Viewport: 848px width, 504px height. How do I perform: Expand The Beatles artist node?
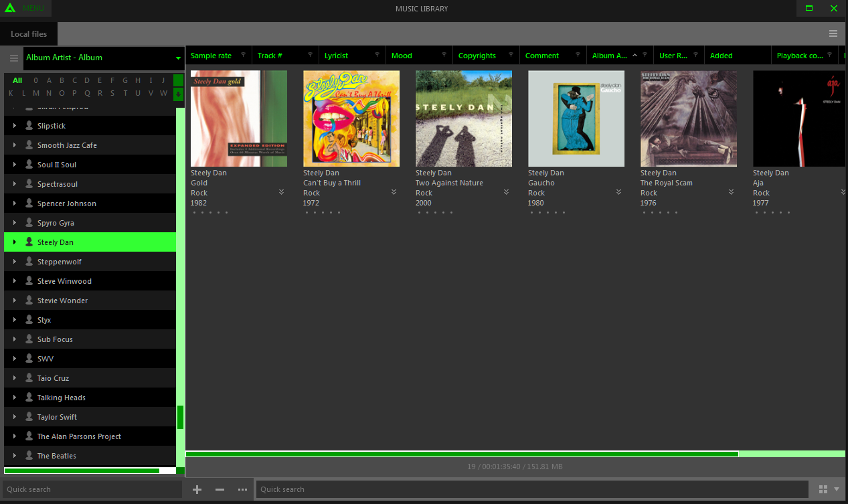pos(14,456)
